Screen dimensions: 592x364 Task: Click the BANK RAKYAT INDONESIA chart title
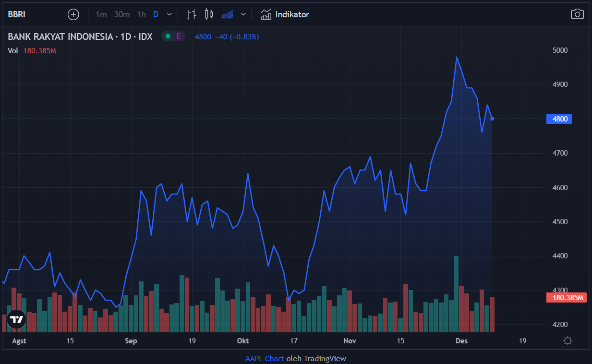80,36
